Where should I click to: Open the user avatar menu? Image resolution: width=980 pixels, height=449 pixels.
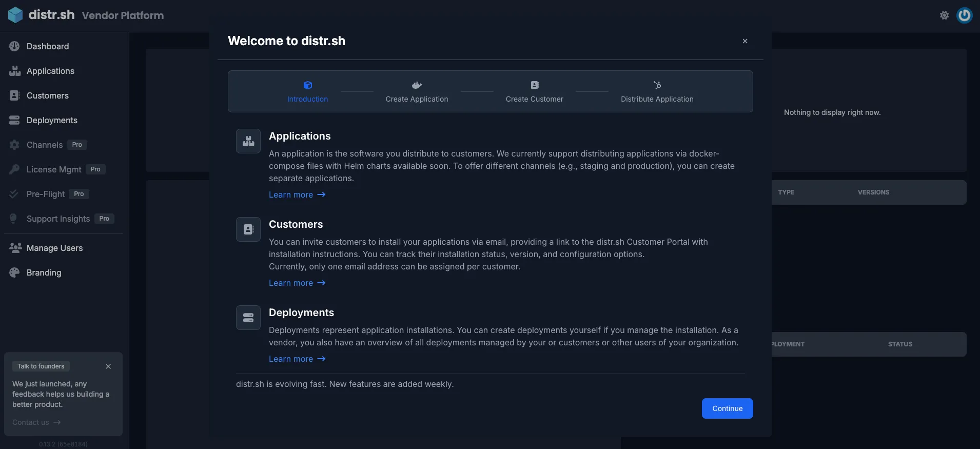[965, 15]
